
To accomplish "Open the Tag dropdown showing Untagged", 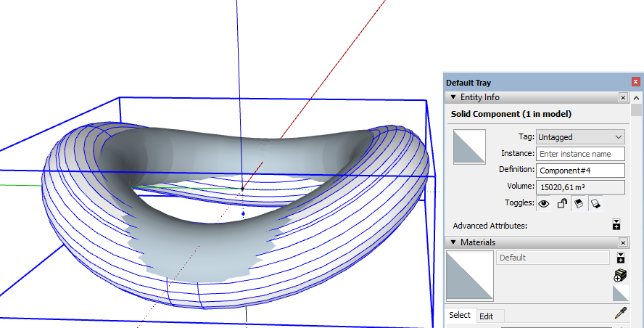I will pos(580,137).
